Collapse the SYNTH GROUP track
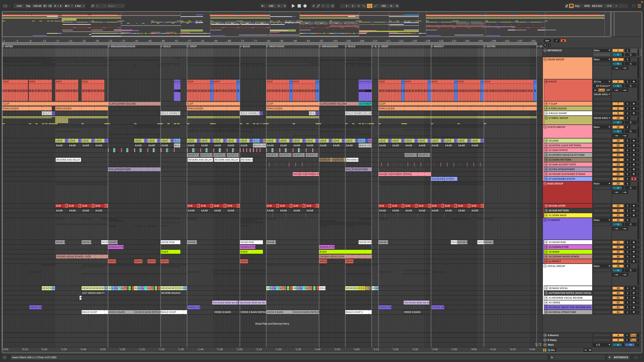Viewport: 644px width, 362px height. 545,127
